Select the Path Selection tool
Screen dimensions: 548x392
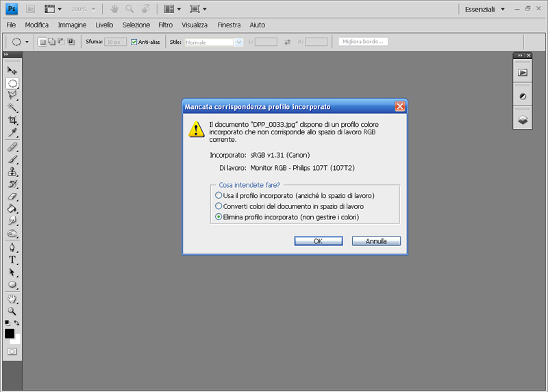(12, 272)
